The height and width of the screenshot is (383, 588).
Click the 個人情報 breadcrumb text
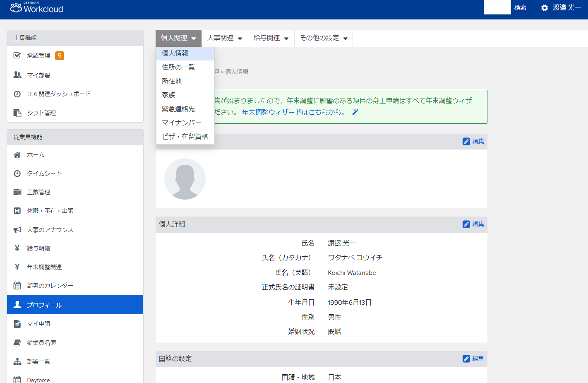(237, 72)
